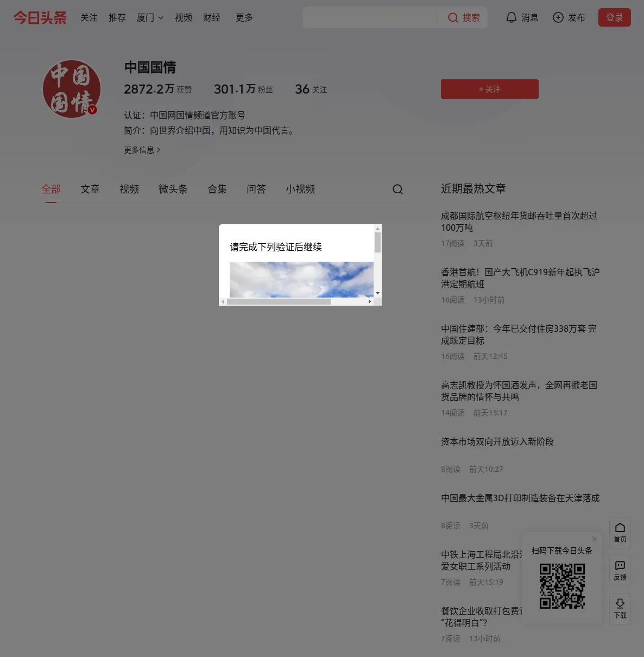This screenshot has width=644, height=657.
Task: Open article 餐饮企业收取打包费
Action: click(481, 617)
